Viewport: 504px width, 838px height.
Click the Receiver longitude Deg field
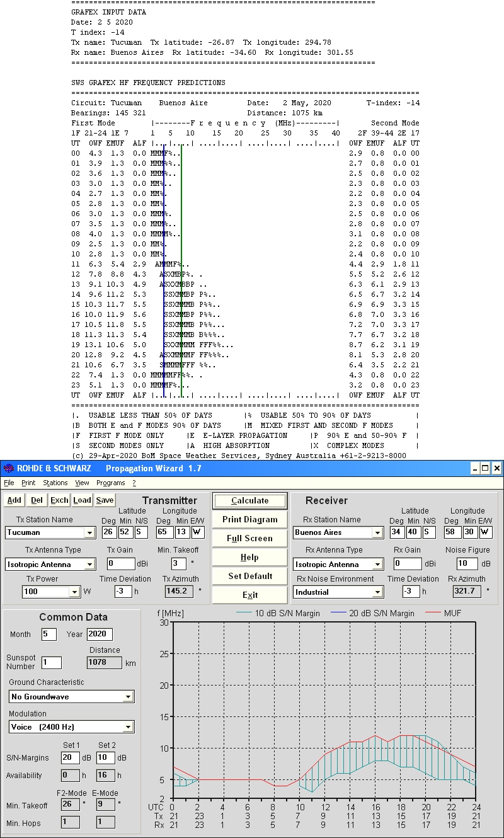(452, 532)
